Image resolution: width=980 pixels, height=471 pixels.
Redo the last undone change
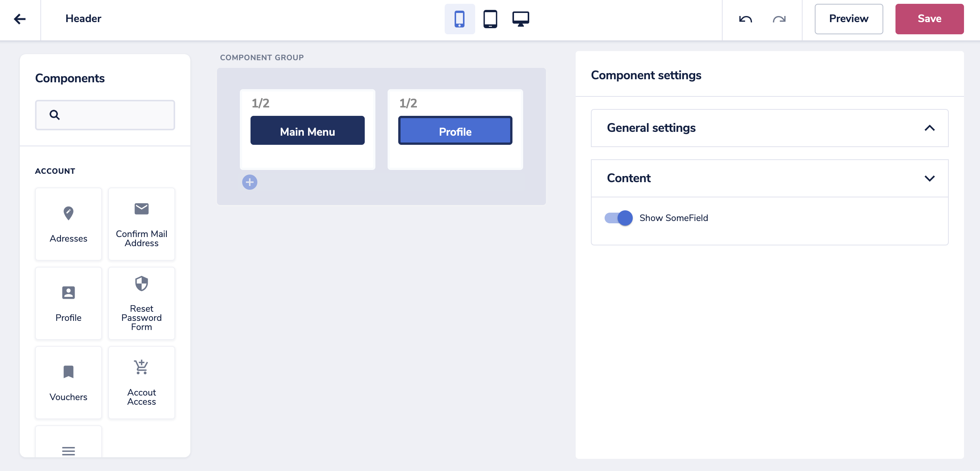779,19
